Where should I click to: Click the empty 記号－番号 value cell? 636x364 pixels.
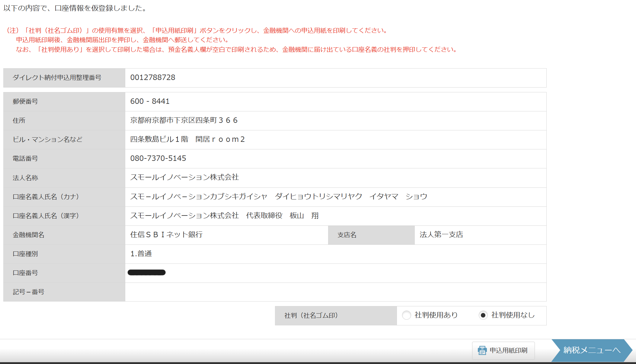pyautogui.click(x=335, y=292)
